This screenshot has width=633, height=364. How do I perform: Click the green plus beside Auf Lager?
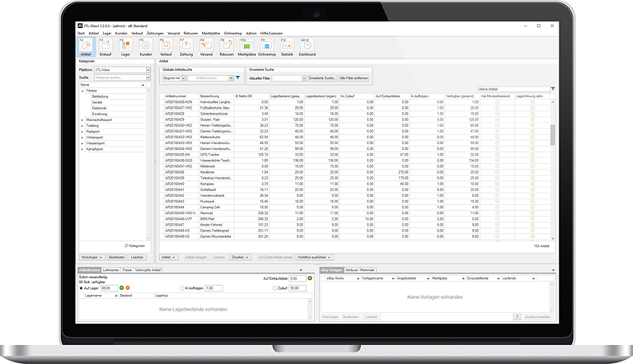(121, 287)
